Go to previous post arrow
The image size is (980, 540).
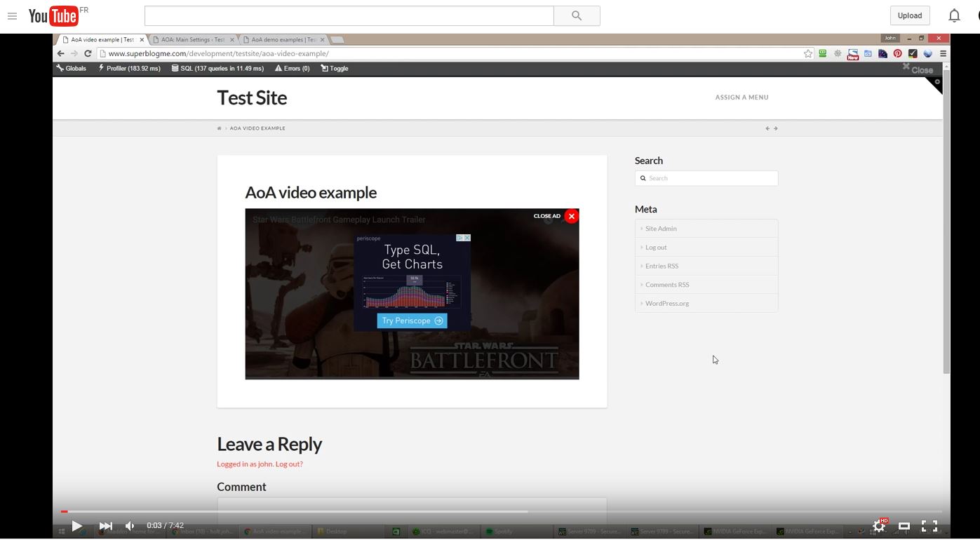pyautogui.click(x=767, y=128)
